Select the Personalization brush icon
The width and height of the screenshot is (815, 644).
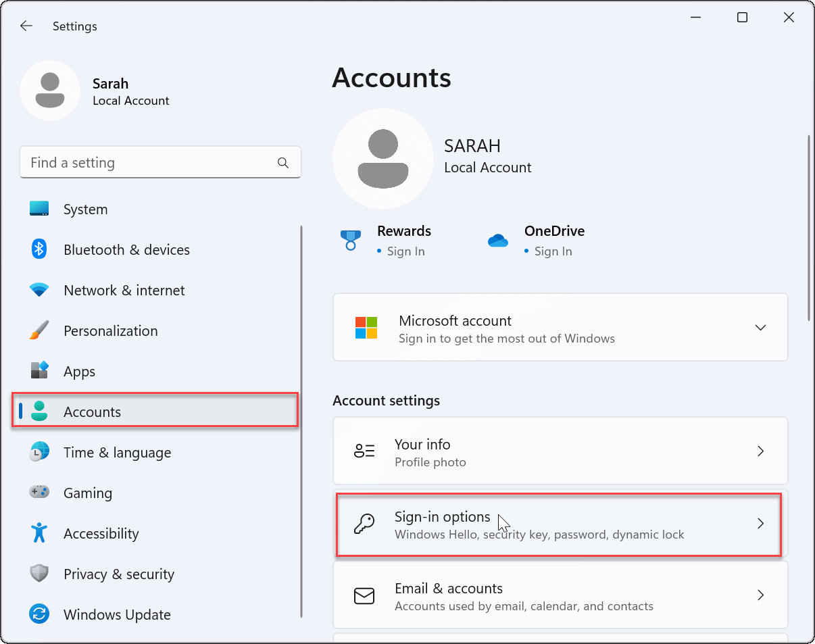tap(39, 330)
